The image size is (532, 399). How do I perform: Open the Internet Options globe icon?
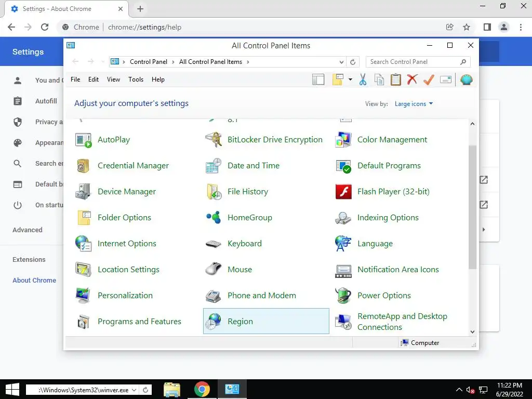tap(84, 244)
